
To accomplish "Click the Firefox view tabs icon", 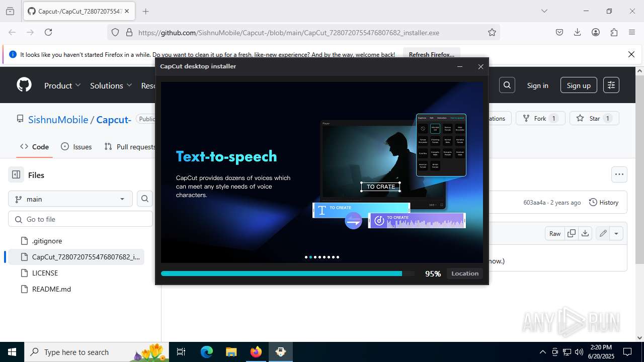I will (10, 11).
